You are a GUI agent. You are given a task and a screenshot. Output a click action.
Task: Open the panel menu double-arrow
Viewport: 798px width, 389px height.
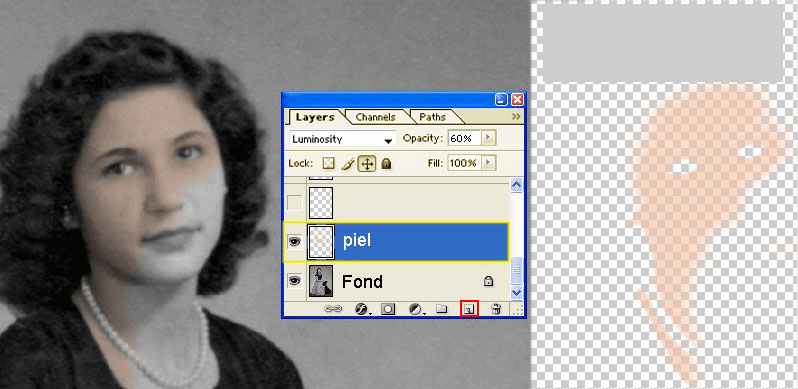click(x=516, y=117)
